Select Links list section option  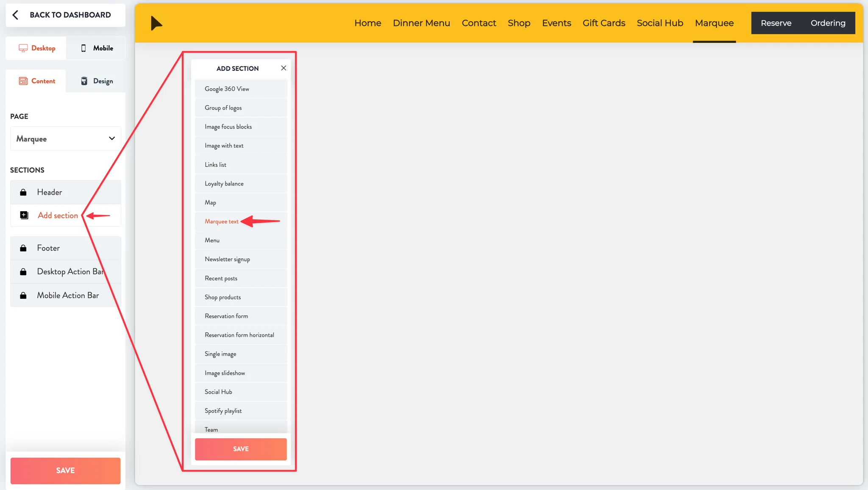(x=241, y=165)
